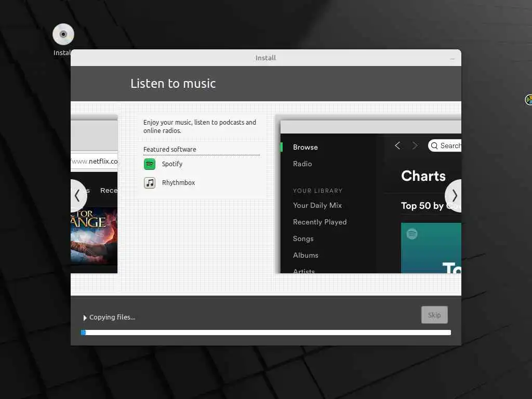Click the Spotify featured software label
The width and height of the screenshot is (532, 399).
(172, 164)
